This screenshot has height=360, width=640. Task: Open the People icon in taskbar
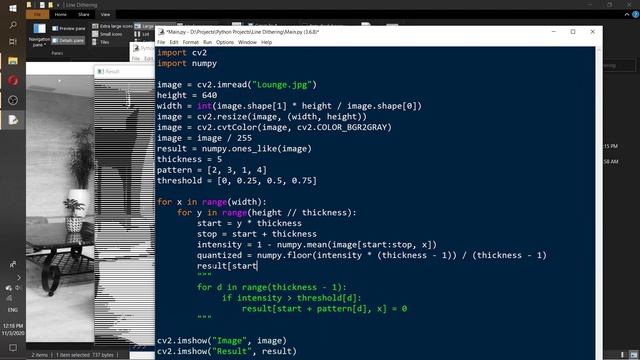[13, 264]
